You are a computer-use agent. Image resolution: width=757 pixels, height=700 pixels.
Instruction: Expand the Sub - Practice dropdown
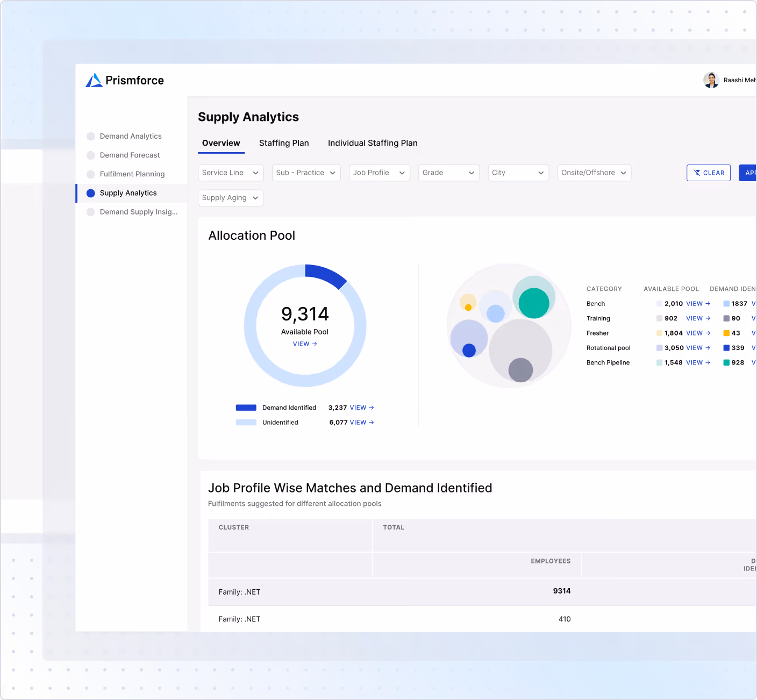305,173
